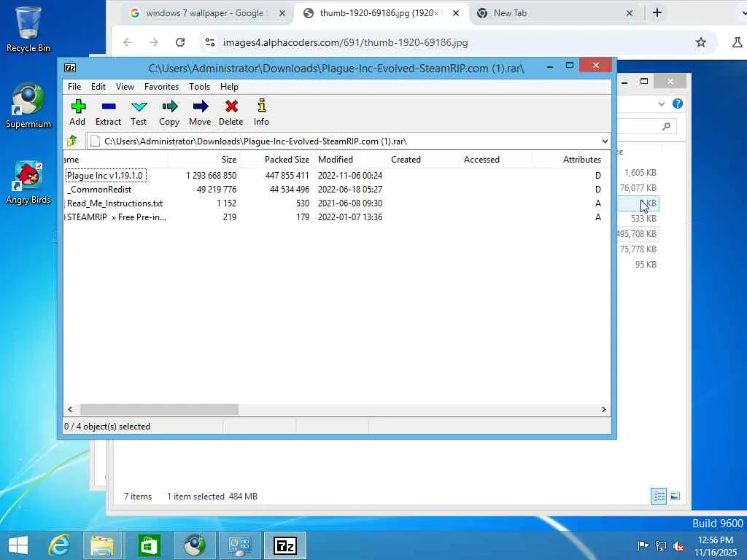Select the STEAMRIP » Free Pre-in... file

pyautogui.click(x=116, y=217)
